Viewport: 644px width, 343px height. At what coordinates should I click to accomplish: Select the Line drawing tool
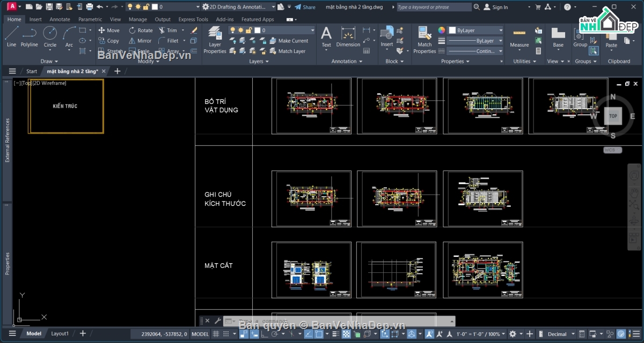(x=11, y=37)
